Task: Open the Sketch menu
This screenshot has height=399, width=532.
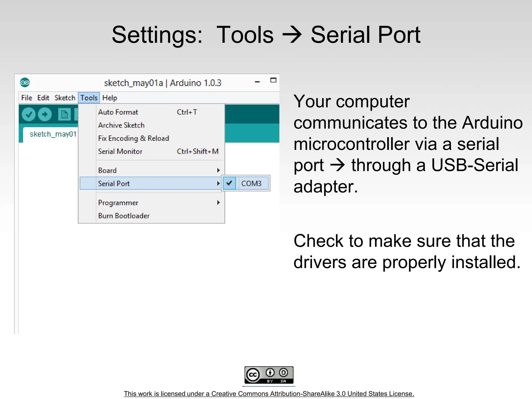Action: click(65, 98)
